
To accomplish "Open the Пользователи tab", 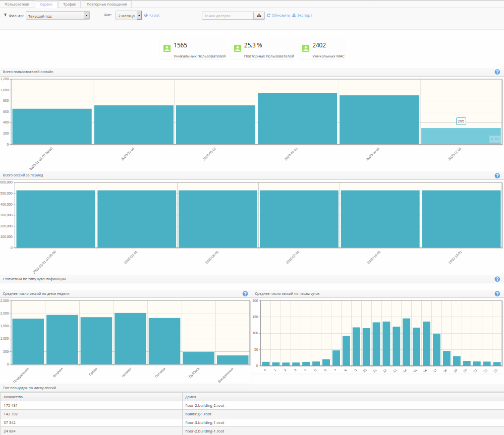I will [x=17, y=4].
